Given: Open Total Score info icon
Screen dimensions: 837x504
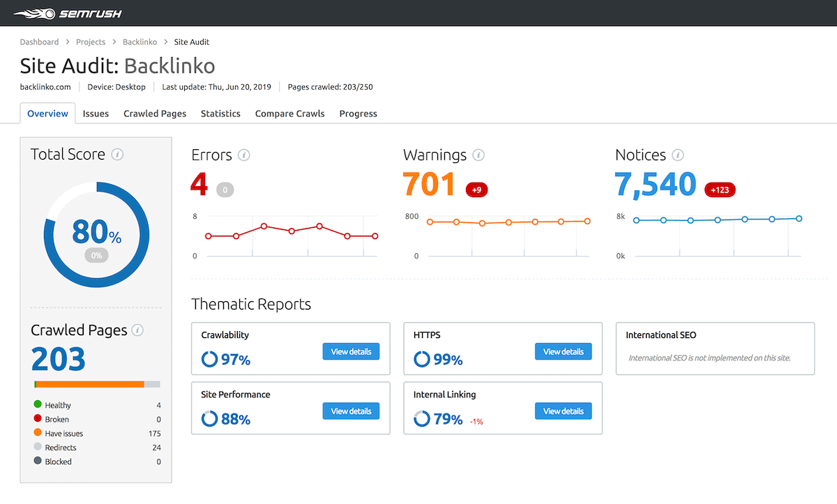Looking at the screenshot, I should [117, 154].
